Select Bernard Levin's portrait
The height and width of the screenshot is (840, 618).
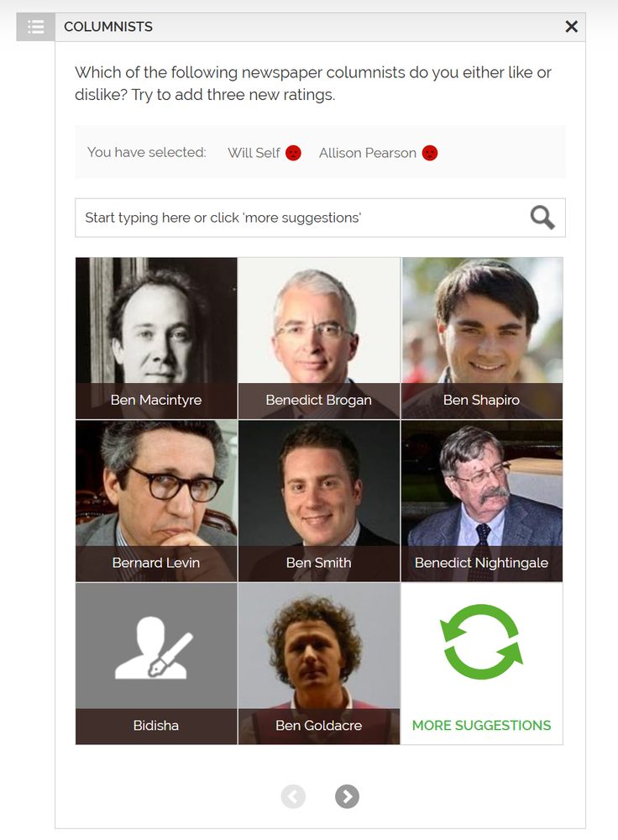click(156, 501)
